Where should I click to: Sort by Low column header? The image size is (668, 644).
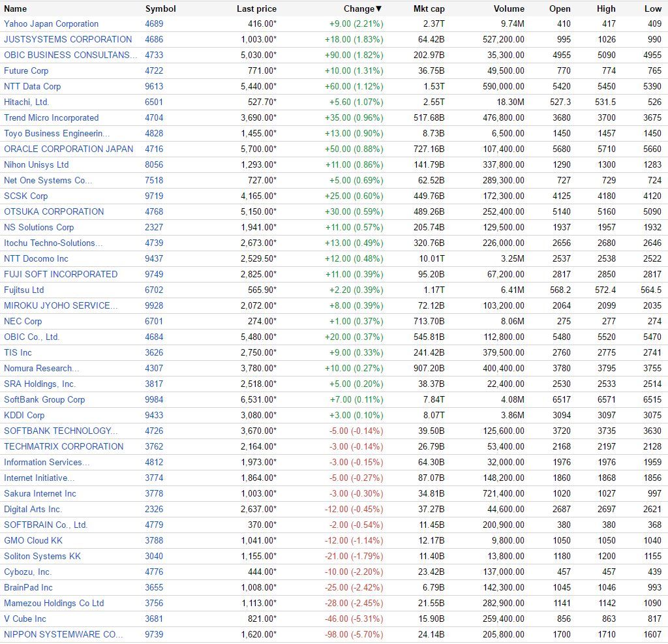(x=652, y=8)
